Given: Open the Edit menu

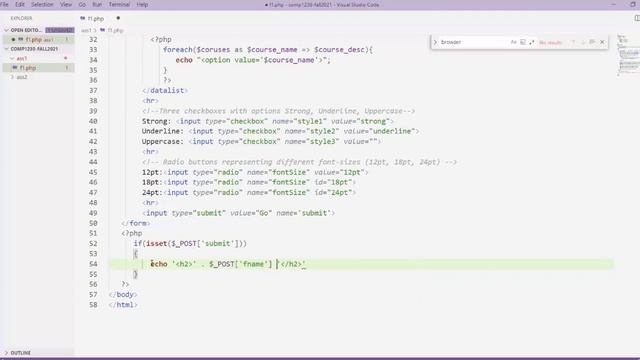Looking at the screenshot, I should 20,4.
